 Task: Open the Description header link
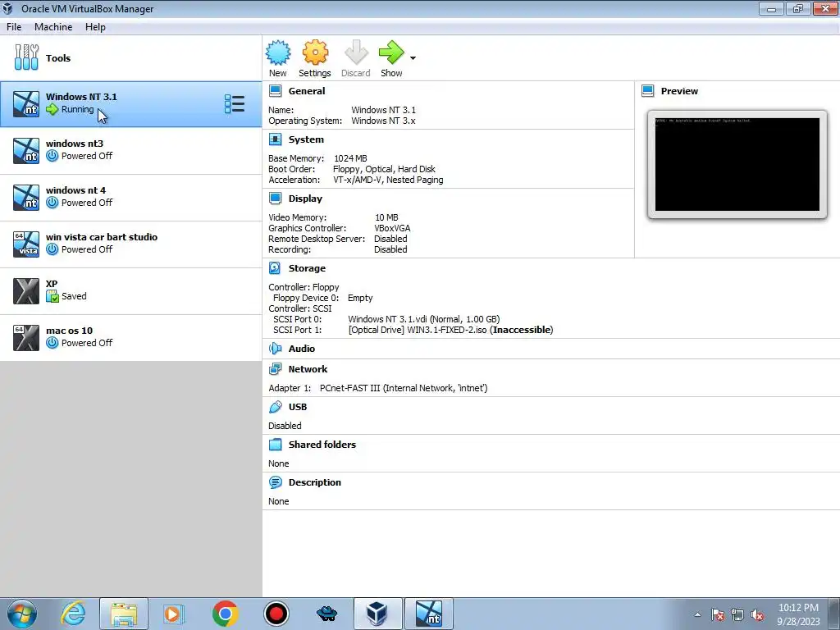314,482
